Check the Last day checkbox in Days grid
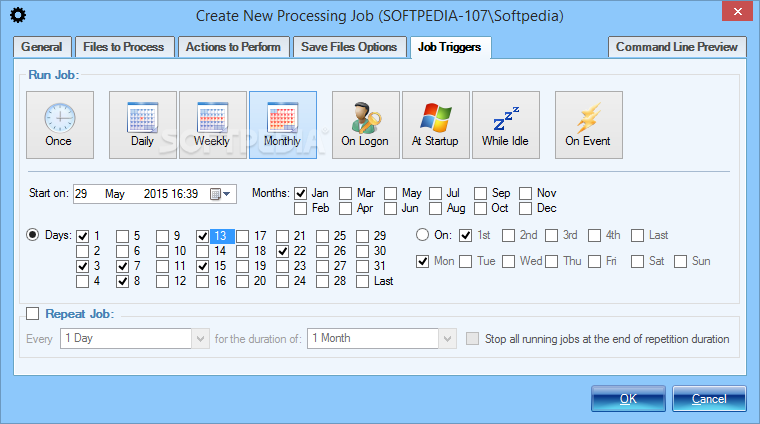The image size is (760, 424). [x=363, y=281]
